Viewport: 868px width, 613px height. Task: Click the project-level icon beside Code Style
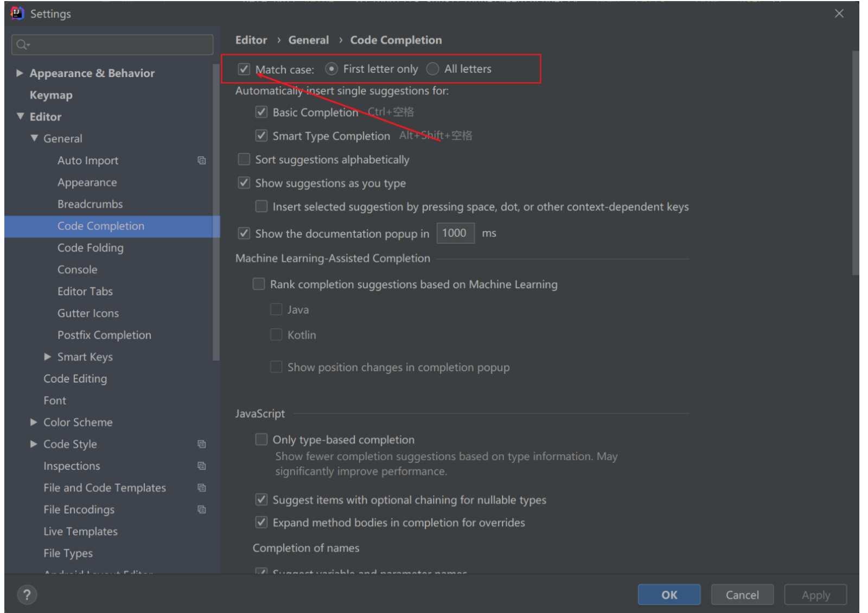202,444
